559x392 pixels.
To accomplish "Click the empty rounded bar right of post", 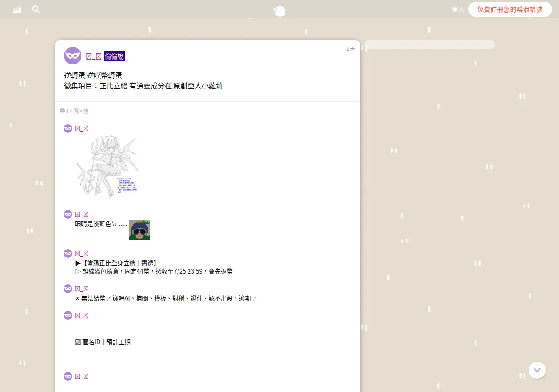I will 430,44.
